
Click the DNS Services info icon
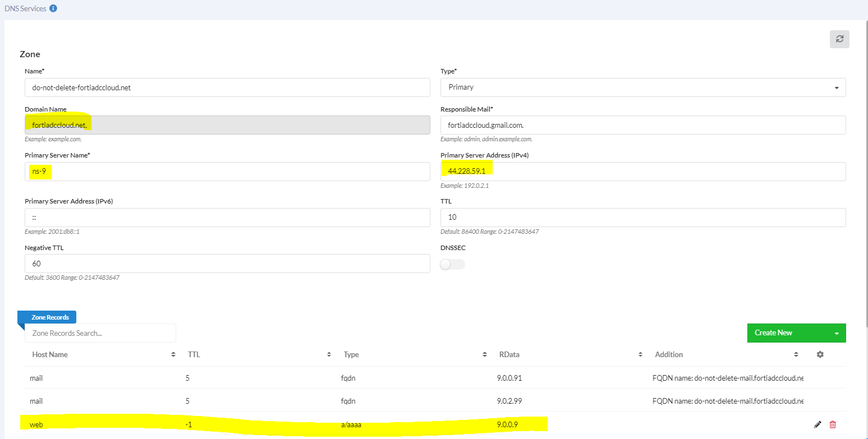53,9
